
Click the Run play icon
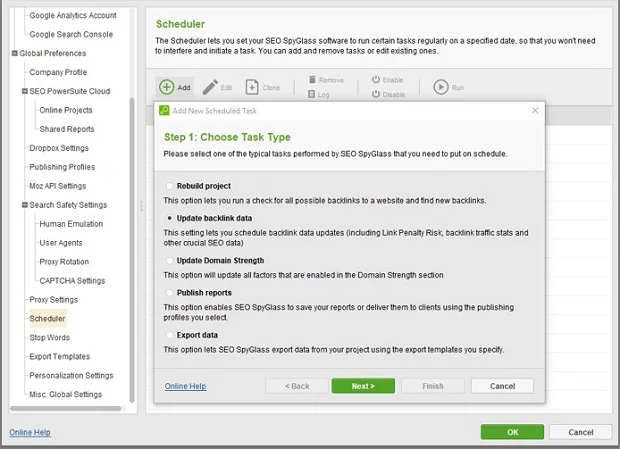click(x=441, y=88)
